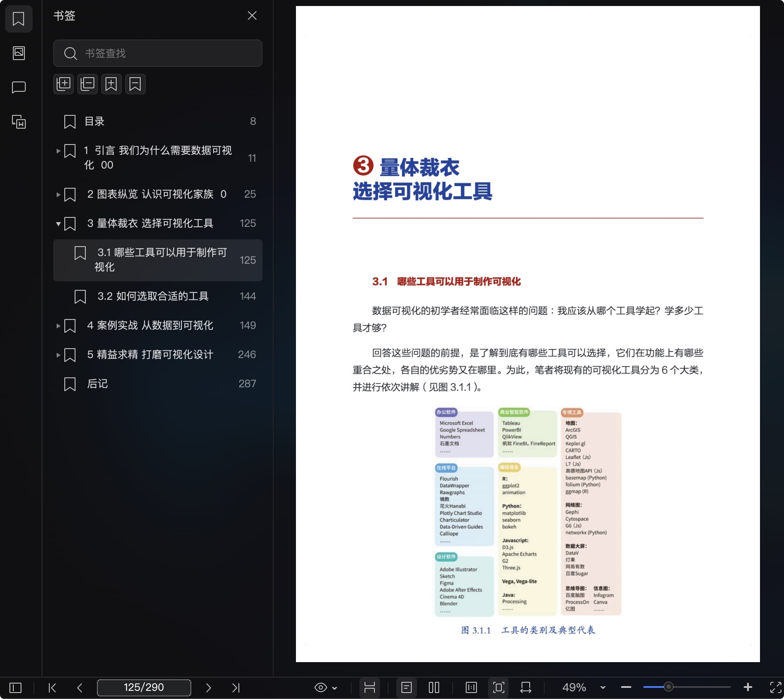This screenshot has width=784, height=699.
Task: Select the 目录 bookmark
Action: click(157, 121)
